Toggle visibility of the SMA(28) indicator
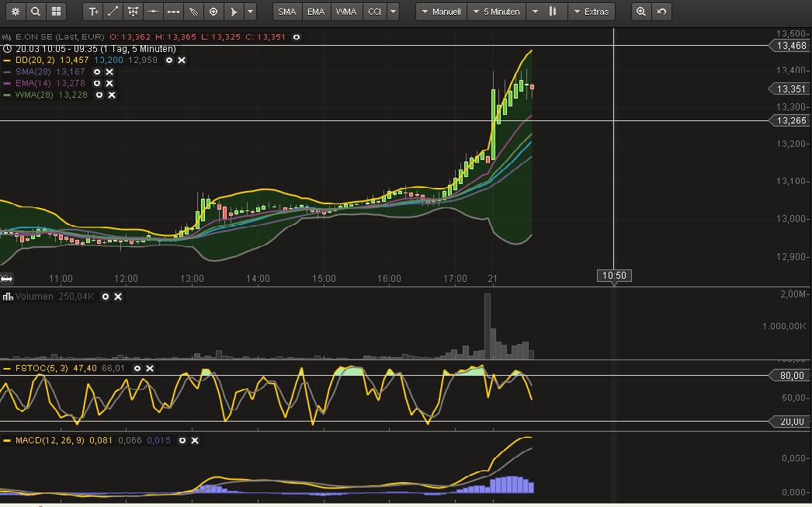Viewport: 812px width, 507px height. [97, 71]
